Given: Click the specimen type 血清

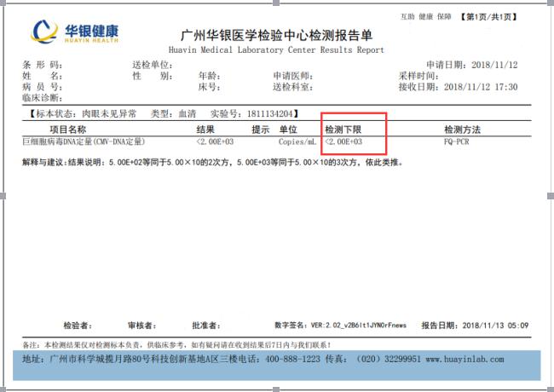Looking at the screenshot, I should pyautogui.click(x=188, y=113).
